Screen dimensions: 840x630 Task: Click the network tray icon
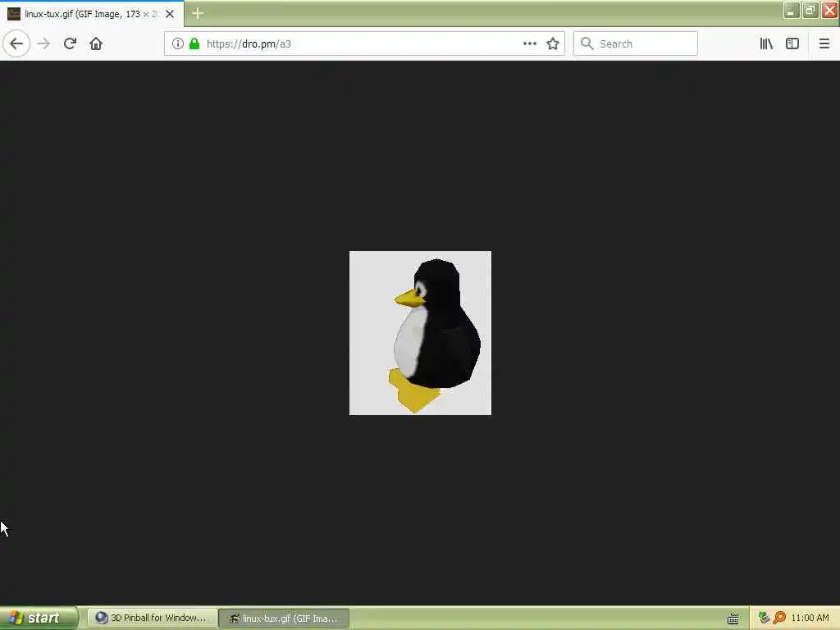(x=764, y=618)
